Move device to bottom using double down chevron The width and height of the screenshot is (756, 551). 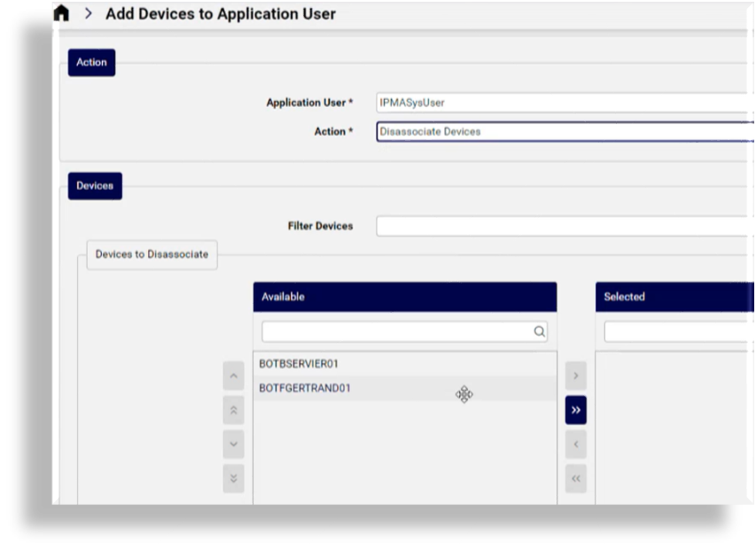233,478
